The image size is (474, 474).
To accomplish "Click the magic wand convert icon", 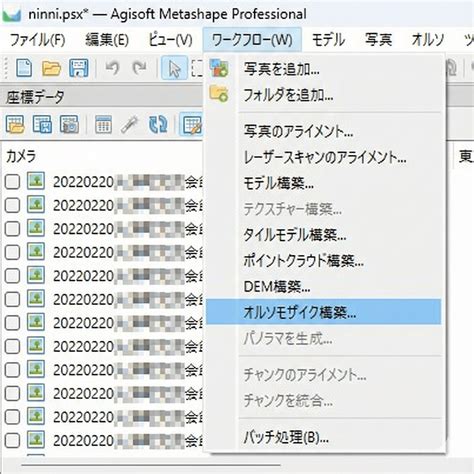I will click(130, 125).
